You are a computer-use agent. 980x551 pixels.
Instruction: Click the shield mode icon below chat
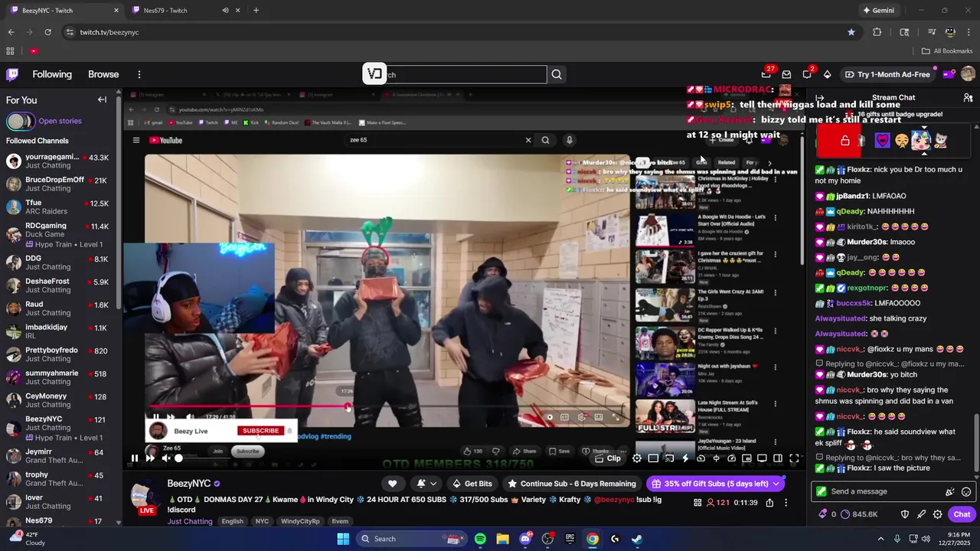pyautogui.click(x=904, y=514)
